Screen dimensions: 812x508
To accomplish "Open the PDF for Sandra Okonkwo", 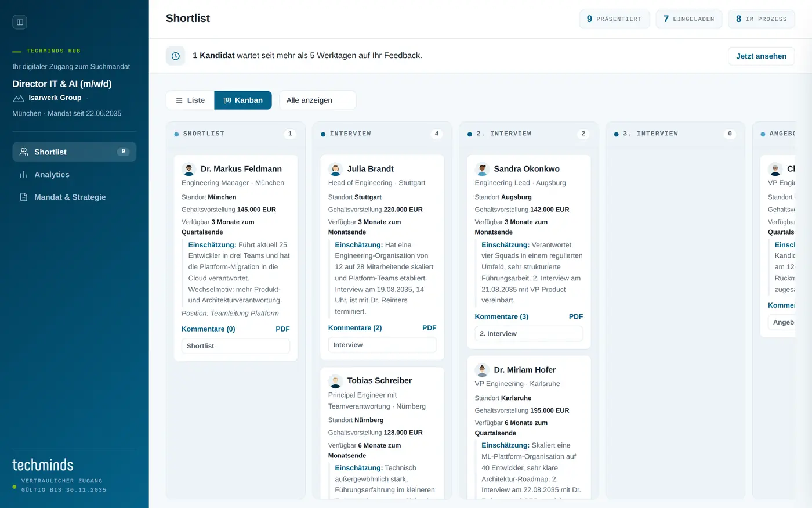I will click(x=576, y=317).
